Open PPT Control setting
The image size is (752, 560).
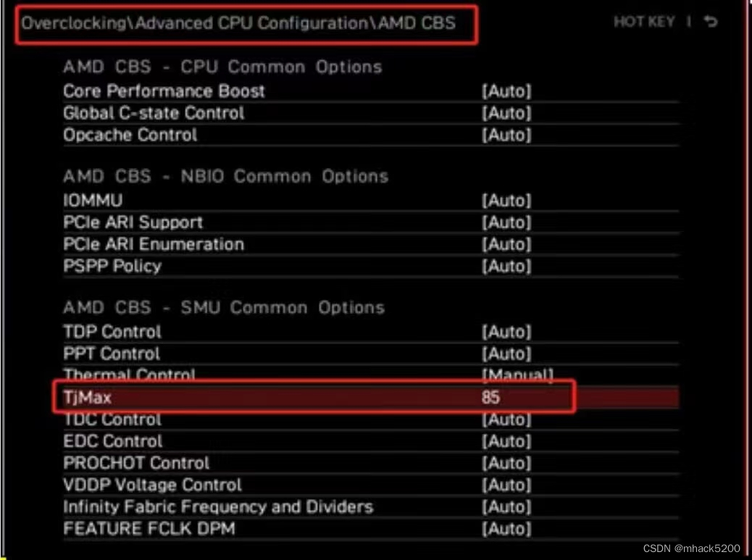(371, 354)
